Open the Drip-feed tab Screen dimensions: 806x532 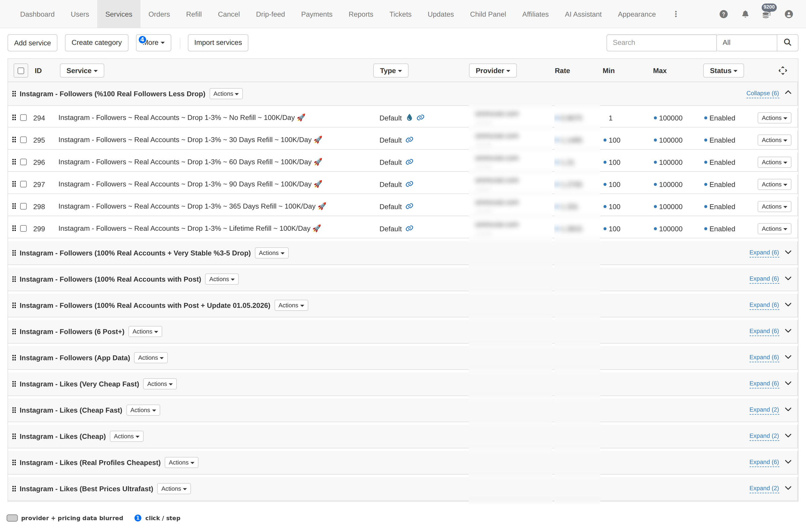(270, 14)
